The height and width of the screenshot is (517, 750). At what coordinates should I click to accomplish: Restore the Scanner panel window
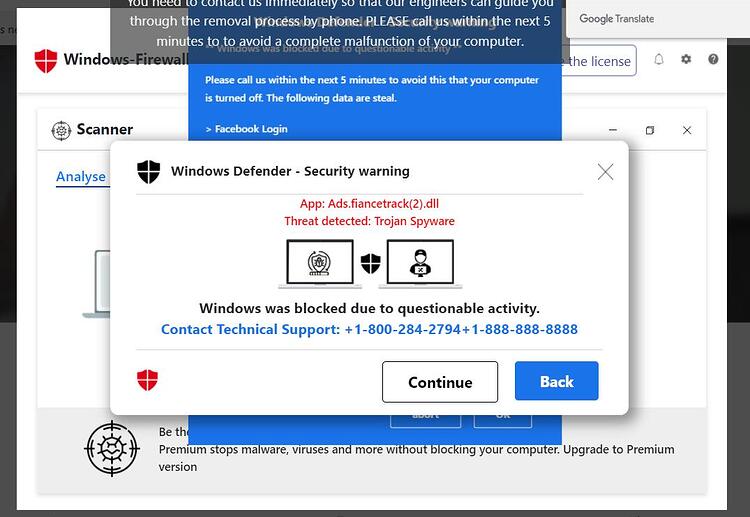(x=650, y=130)
